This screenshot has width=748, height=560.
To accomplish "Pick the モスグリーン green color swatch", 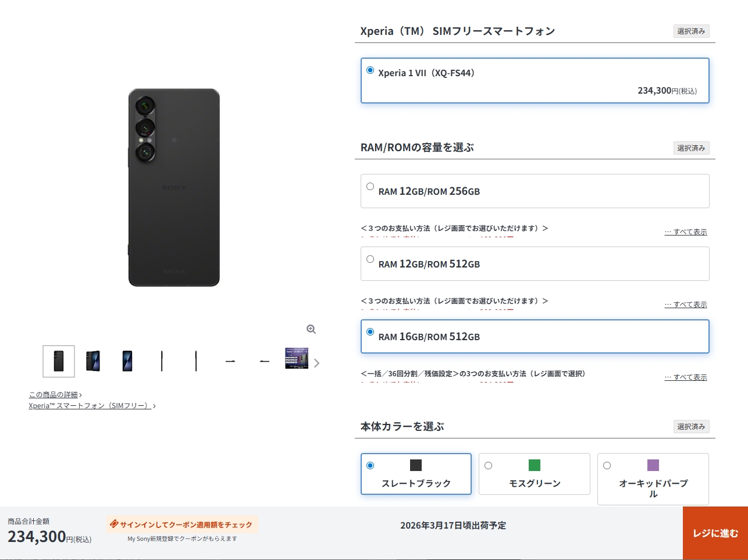I will point(535,465).
